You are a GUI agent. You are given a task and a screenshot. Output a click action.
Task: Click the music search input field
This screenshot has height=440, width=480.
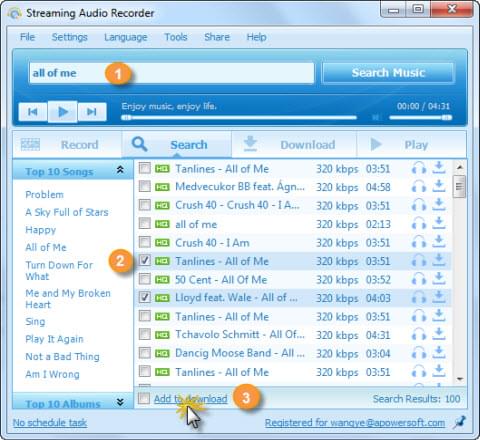point(171,73)
